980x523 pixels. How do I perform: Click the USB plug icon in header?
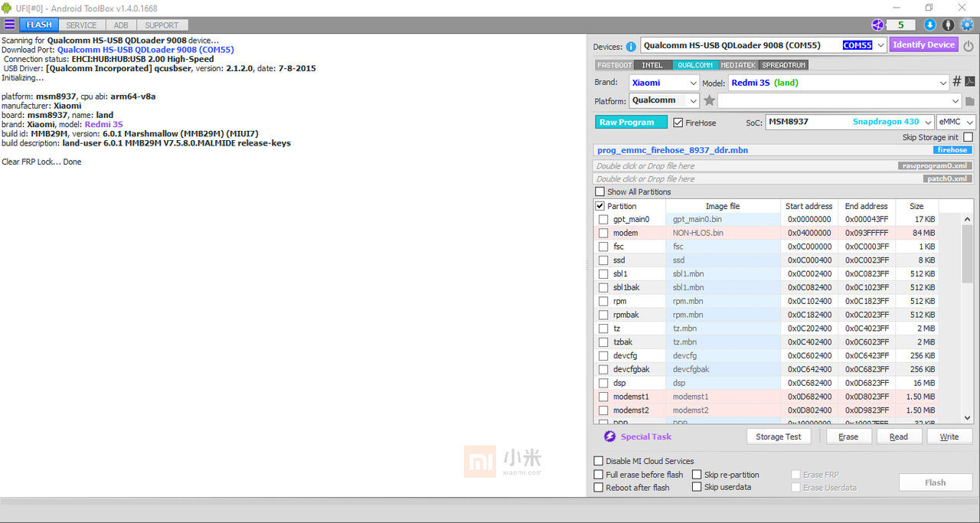click(949, 25)
